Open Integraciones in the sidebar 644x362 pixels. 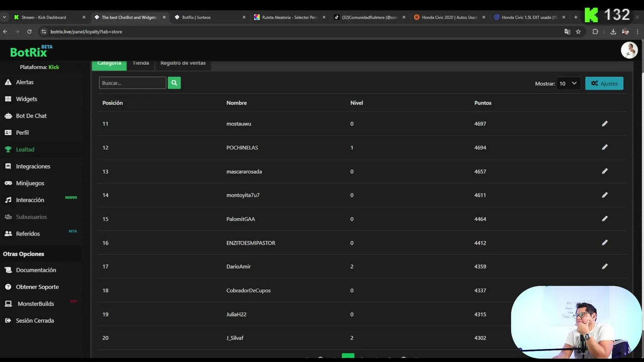[x=33, y=166]
